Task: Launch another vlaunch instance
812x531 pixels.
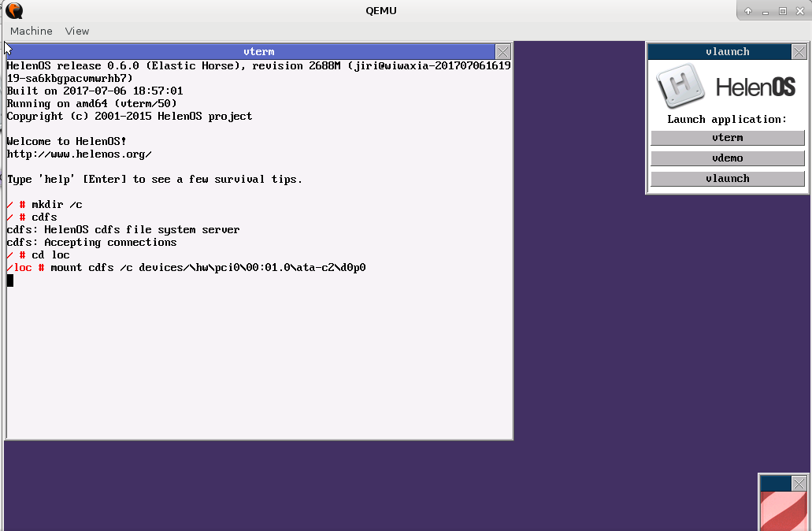Action: click(727, 179)
